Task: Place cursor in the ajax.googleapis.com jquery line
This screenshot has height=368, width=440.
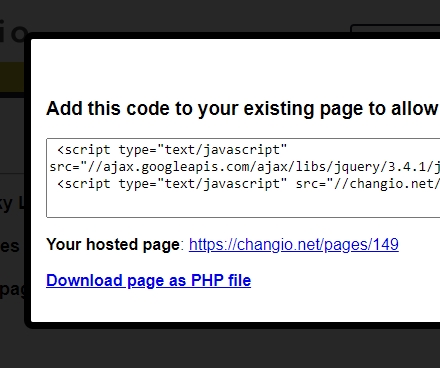Action: (245, 167)
